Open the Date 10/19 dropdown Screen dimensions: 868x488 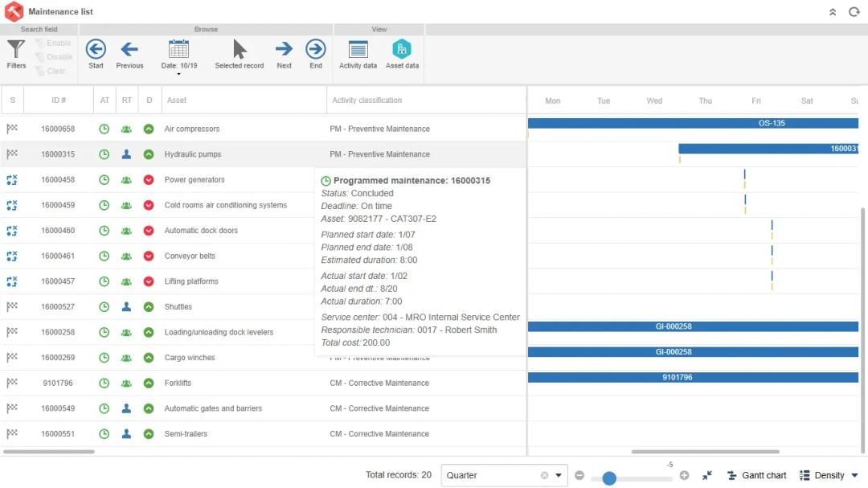pyautogui.click(x=178, y=56)
